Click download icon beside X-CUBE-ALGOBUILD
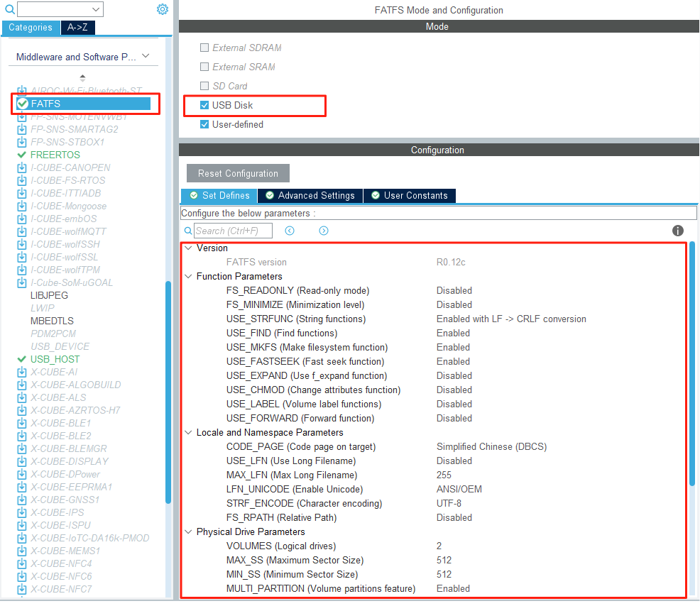 21,385
